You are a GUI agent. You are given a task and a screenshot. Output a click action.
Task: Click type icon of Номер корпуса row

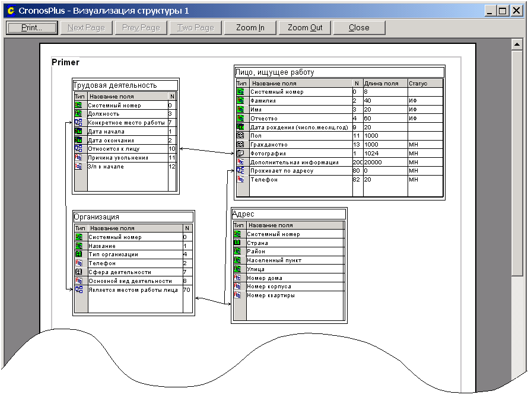click(237, 287)
